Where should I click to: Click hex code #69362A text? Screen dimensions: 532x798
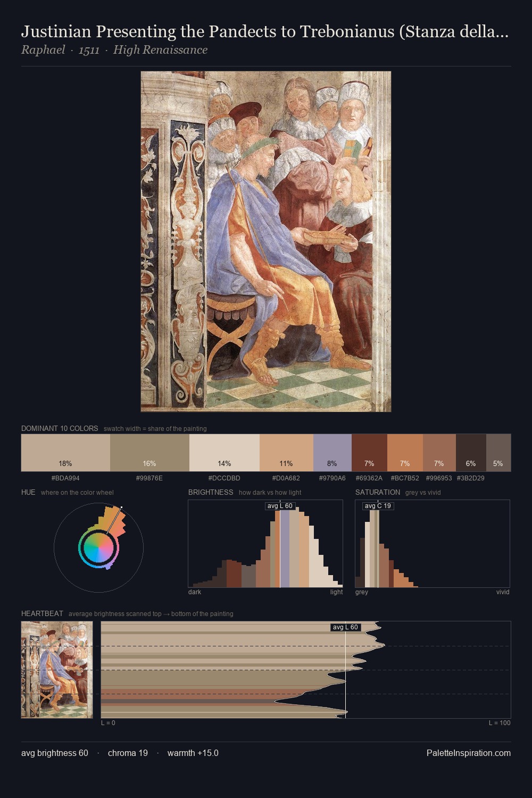pos(369,478)
